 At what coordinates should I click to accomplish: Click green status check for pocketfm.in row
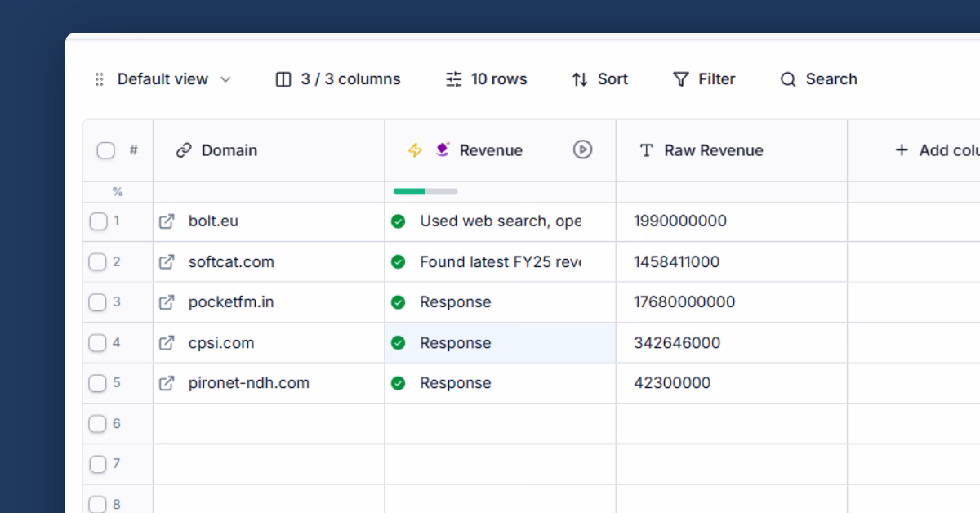pyautogui.click(x=399, y=302)
